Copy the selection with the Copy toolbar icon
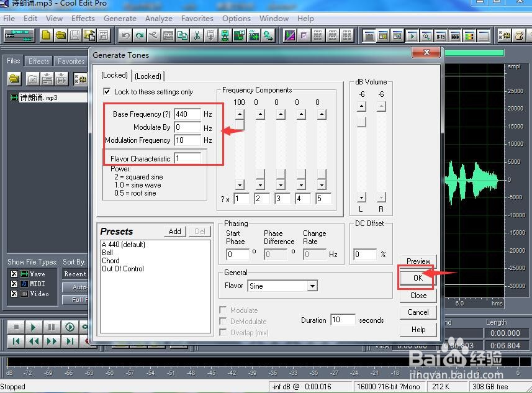The width and height of the screenshot is (532, 393). point(183,35)
